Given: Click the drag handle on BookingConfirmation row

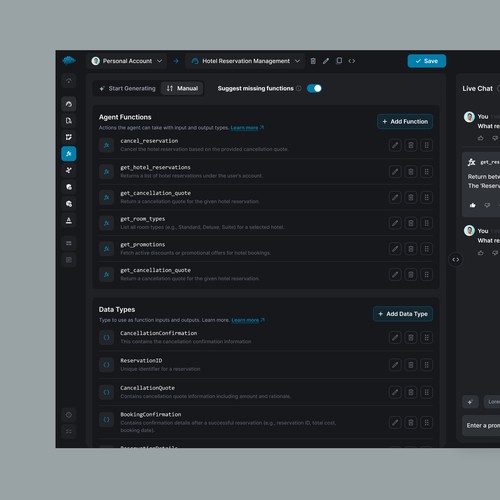Looking at the screenshot, I should [426, 423].
